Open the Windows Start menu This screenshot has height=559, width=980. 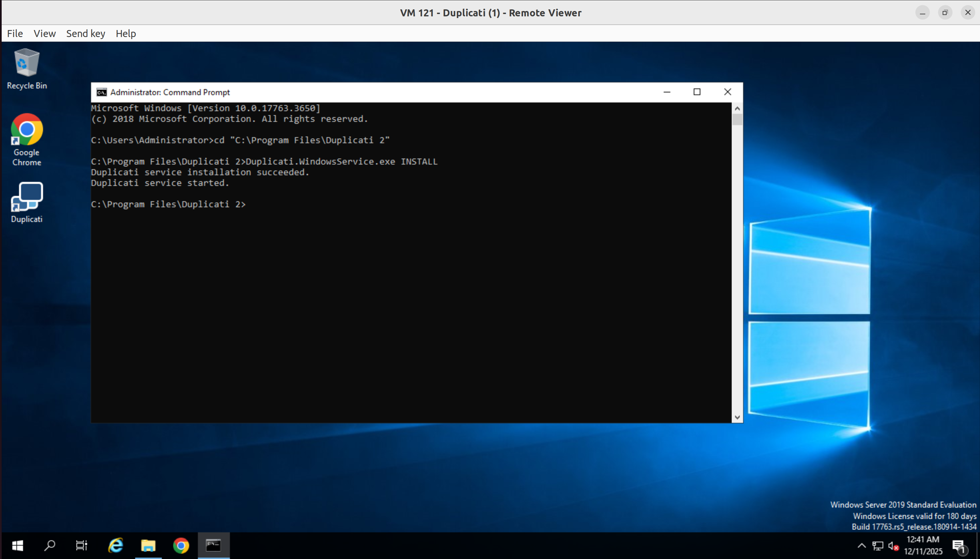click(x=17, y=545)
